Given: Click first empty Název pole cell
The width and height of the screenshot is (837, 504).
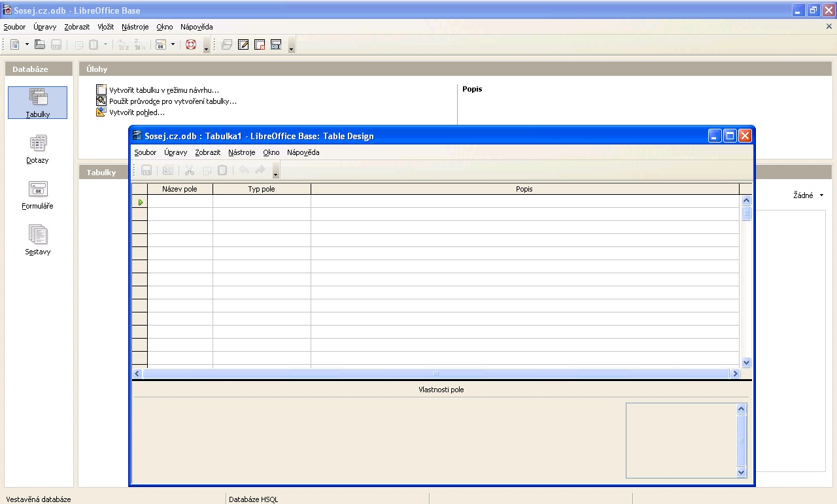Looking at the screenshot, I should tap(180, 202).
